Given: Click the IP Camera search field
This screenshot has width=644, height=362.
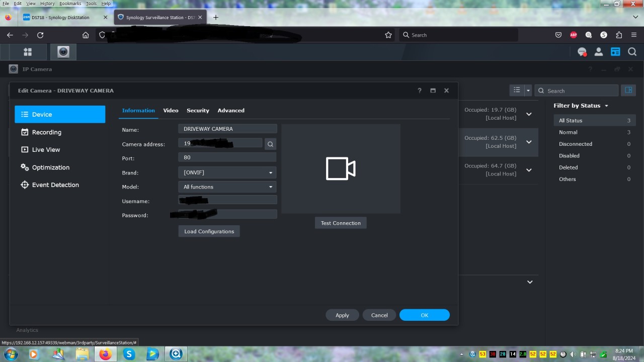Looking at the screenshot, I should (577, 90).
